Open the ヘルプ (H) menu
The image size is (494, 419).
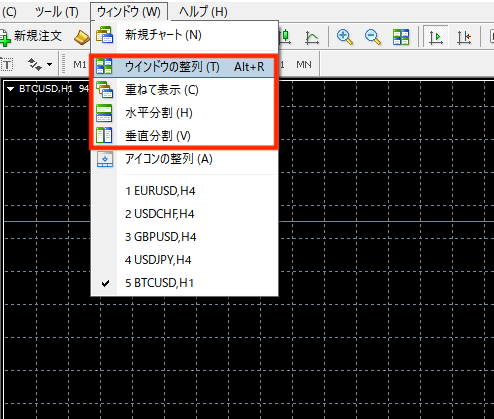(x=203, y=12)
